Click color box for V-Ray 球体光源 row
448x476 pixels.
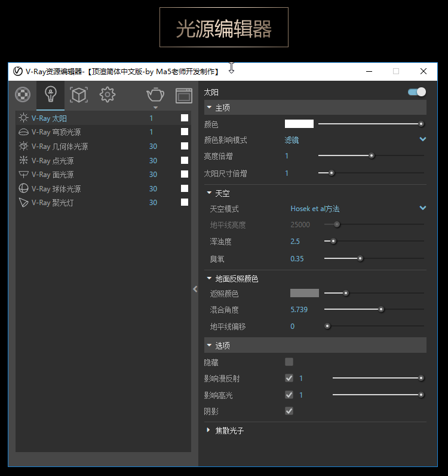click(185, 188)
